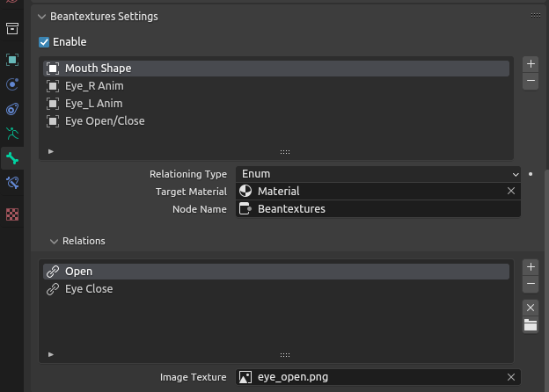Open the Texture properties tab
Viewport: 549px width, 392px height.
pos(12,214)
